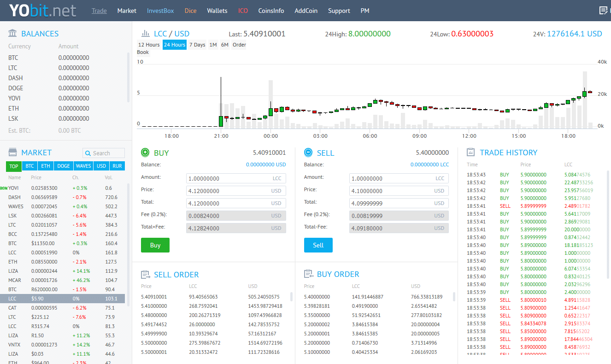The height and width of the screenshot is (364, 611).
Task: Select the BTC market tab
Action: pyautogui.click(x=30, y=166)
